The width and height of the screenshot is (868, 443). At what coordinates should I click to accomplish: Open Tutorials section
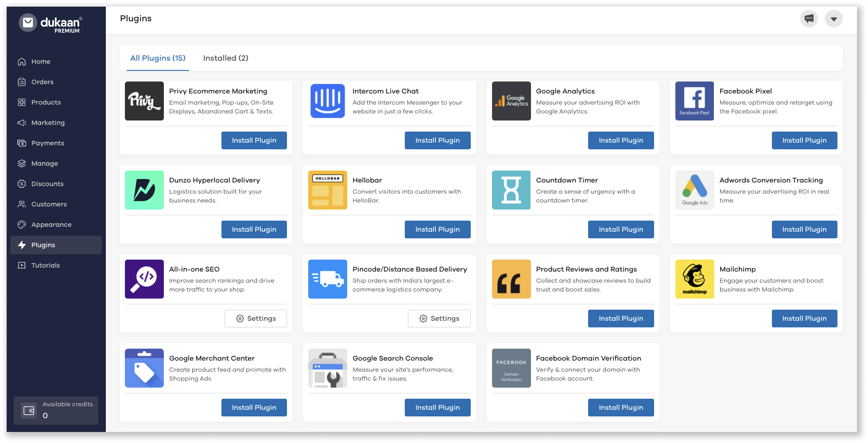coord(56,265)
